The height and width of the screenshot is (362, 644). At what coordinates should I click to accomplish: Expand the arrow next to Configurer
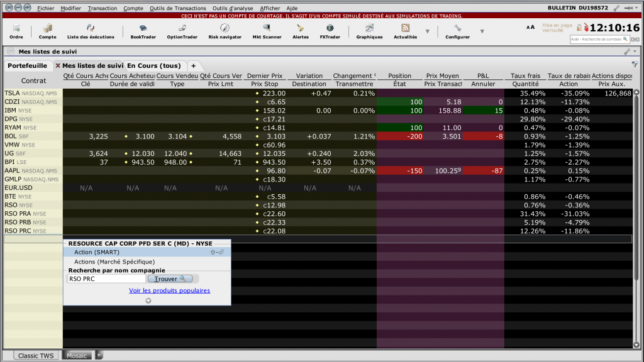(482, 31)
